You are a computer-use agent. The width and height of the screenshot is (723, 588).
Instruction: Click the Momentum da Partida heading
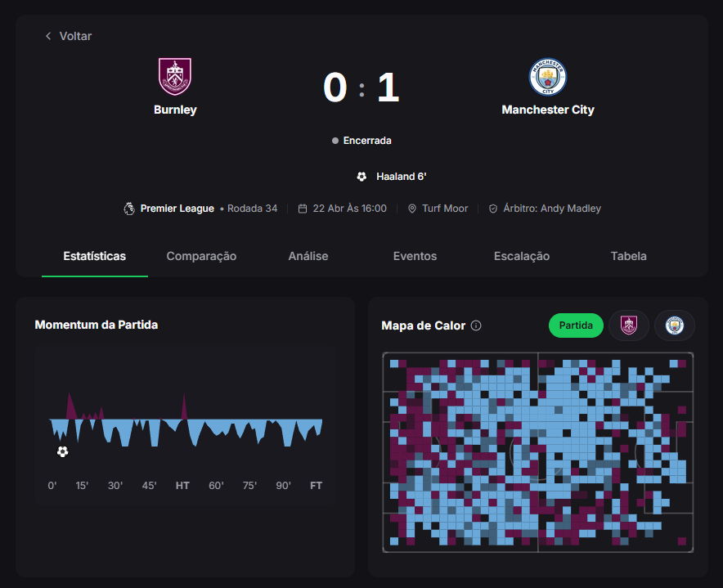(97, 325)
